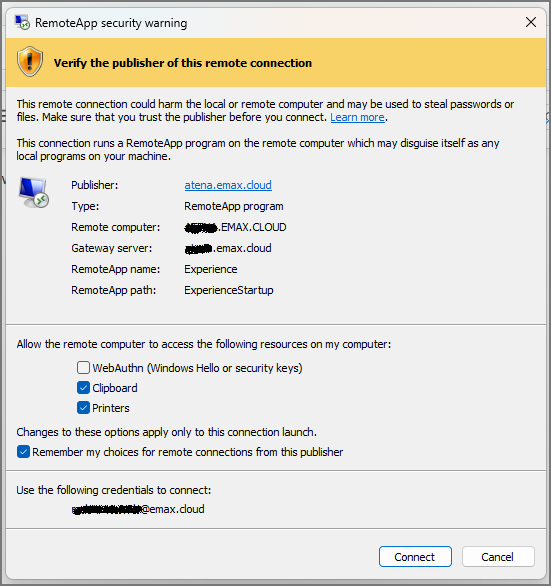Image resolution: width=551 pixels, height=586 pixels.
Task: Click the remote computer monitor icon
Action: pyautogui.click(x=33, y=192)
